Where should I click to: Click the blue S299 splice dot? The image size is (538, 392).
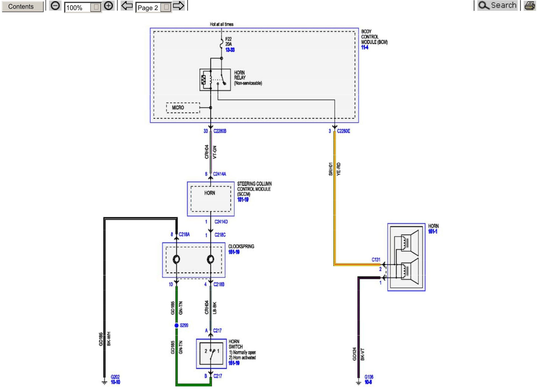(x=176, y=325)
